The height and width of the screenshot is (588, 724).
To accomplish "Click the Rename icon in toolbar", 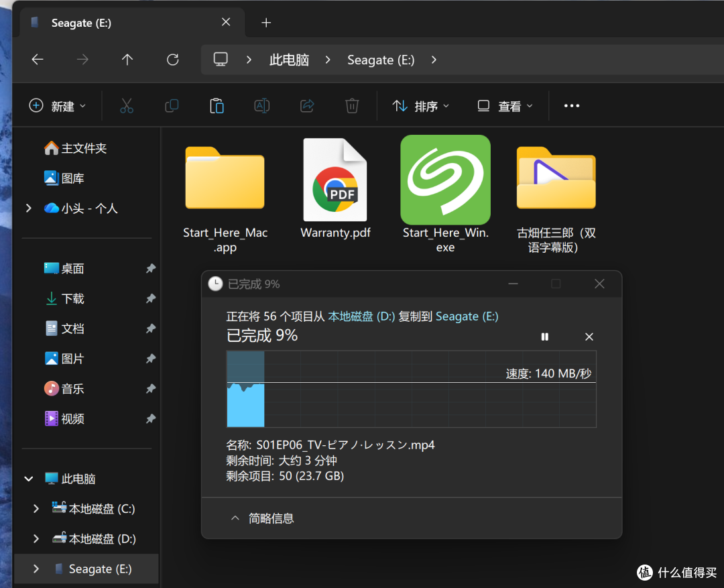I will click(x=262, y=106).
